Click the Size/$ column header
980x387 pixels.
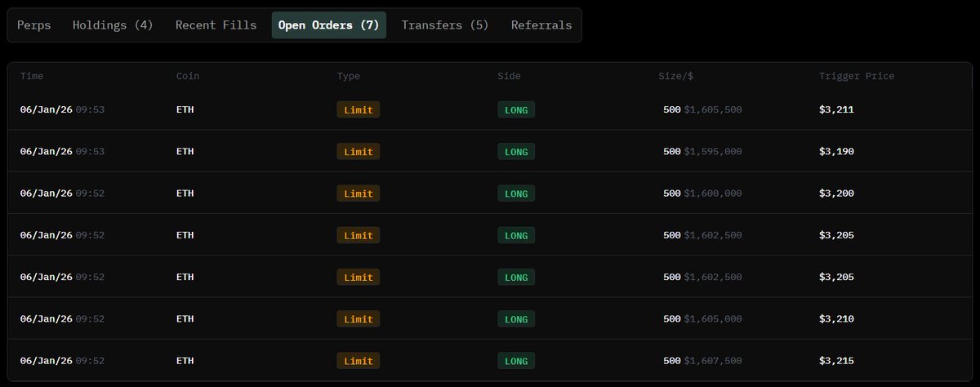tap(676, 76)
